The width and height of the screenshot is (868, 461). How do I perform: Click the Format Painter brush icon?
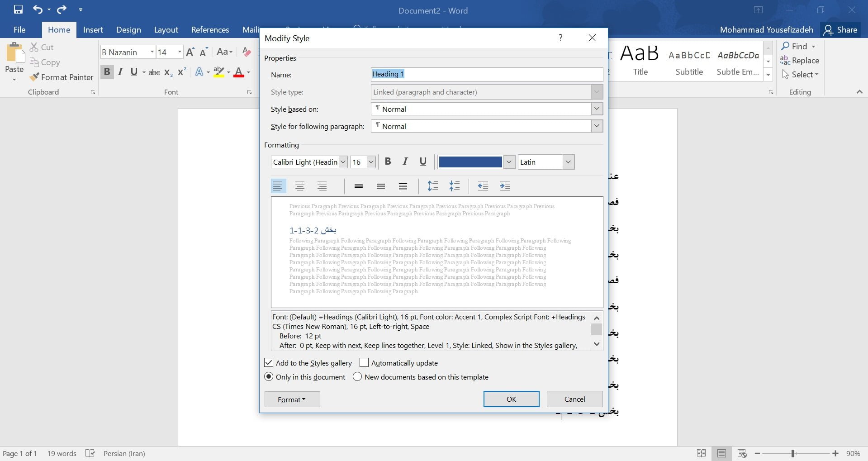pyautogui.click(x=34, y=77)
